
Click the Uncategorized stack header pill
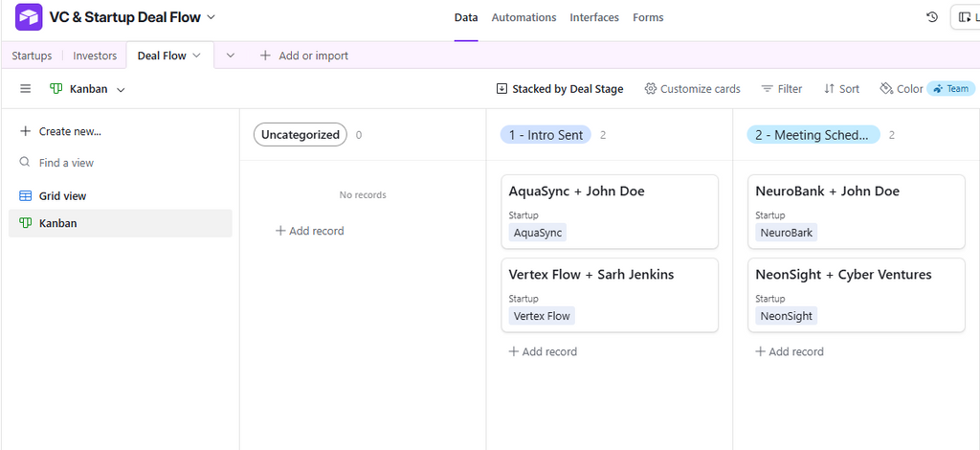point(300,134)
